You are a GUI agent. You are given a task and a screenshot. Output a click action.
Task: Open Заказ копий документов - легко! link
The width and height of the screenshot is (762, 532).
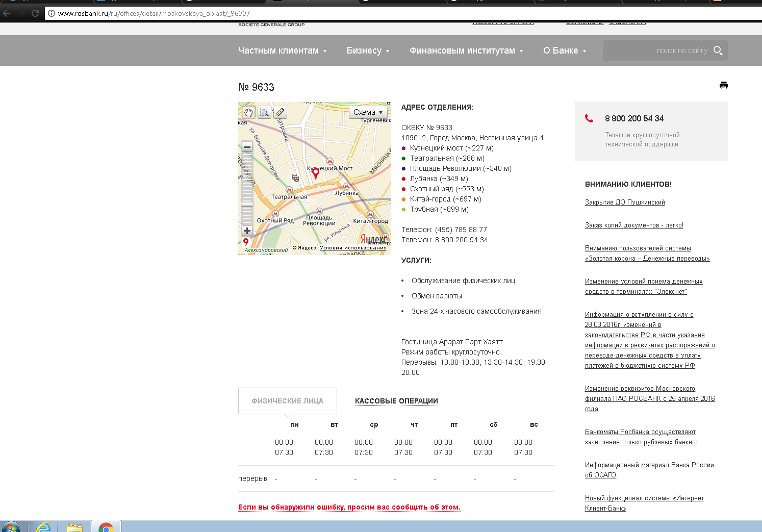click(x=634, y=225)
